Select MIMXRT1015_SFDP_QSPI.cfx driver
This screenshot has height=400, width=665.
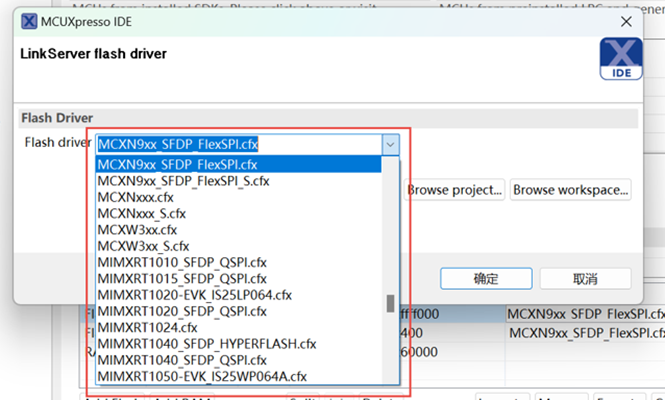[x=238, y=279]
